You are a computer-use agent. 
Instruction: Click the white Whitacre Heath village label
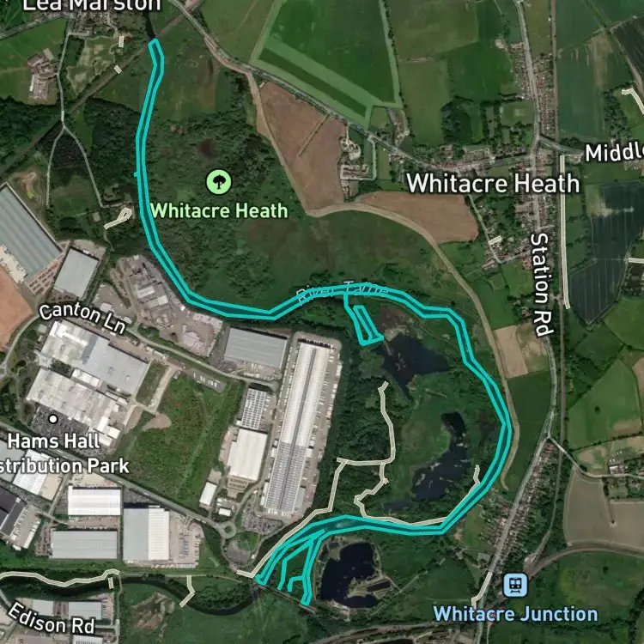[x=493, y=183]
